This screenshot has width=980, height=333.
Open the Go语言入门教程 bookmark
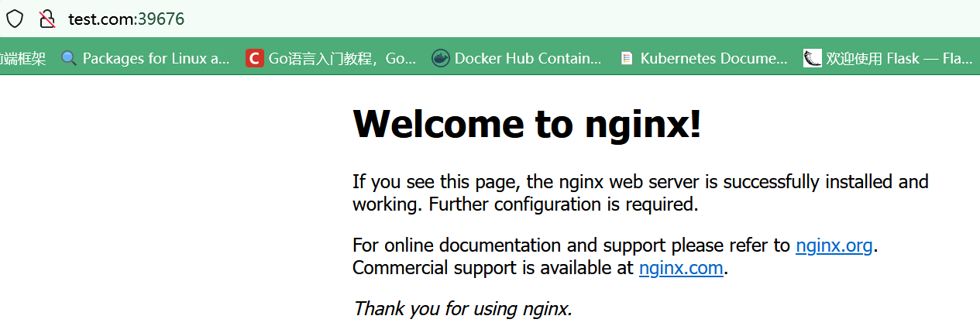(x=332, y=58)
